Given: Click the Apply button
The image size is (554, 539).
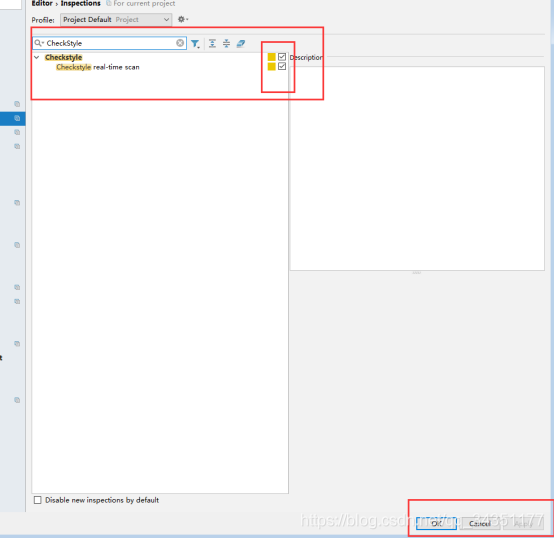Looking at the screenshot, I should 523,523.
